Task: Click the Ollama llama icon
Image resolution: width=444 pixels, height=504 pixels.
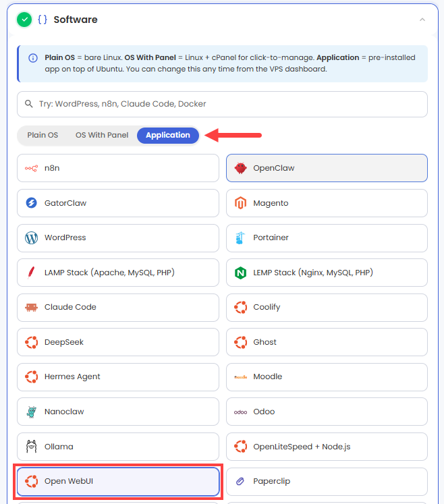Action: [x=31, y=447]
